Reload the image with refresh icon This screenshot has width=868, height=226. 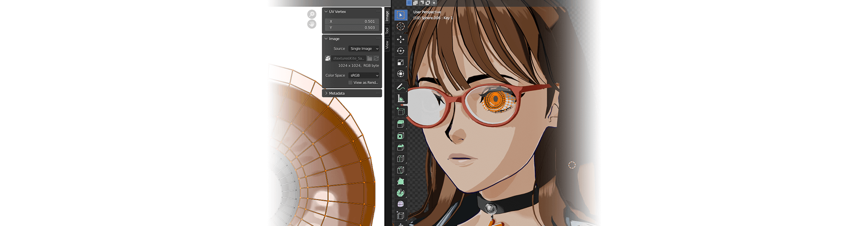[x=376, y=58]
